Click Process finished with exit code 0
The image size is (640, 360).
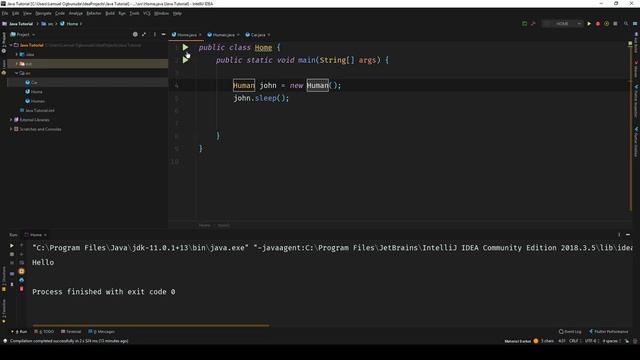point(104,292)
